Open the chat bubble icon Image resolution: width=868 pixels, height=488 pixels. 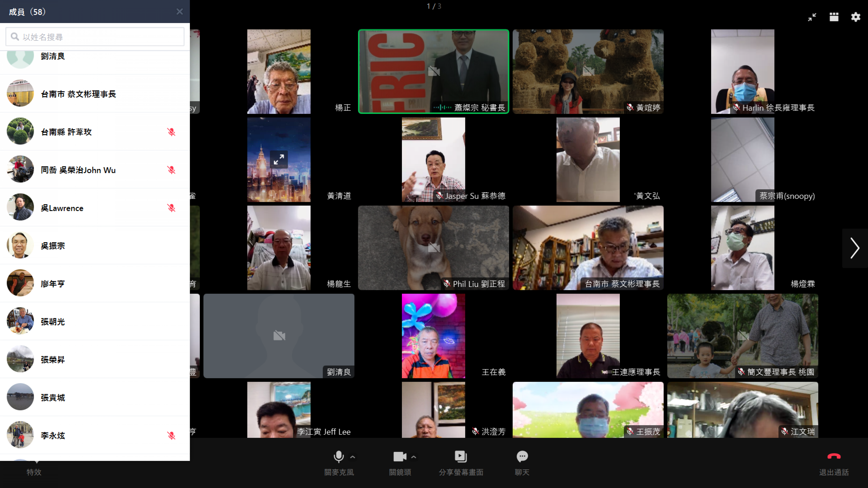522,456
